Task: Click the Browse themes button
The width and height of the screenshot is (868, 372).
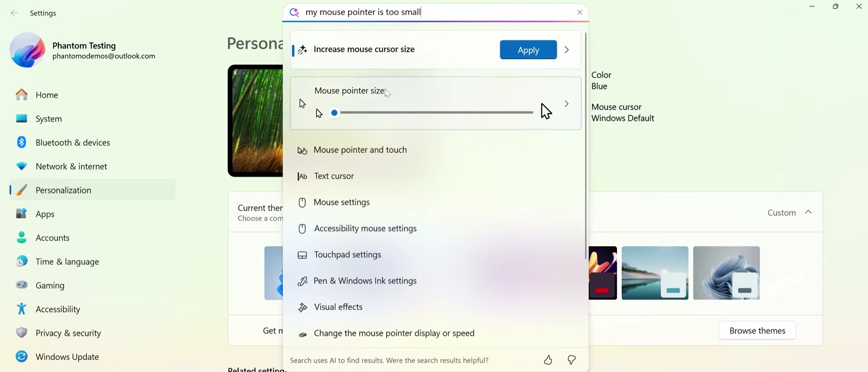Action: coord(757,331)
